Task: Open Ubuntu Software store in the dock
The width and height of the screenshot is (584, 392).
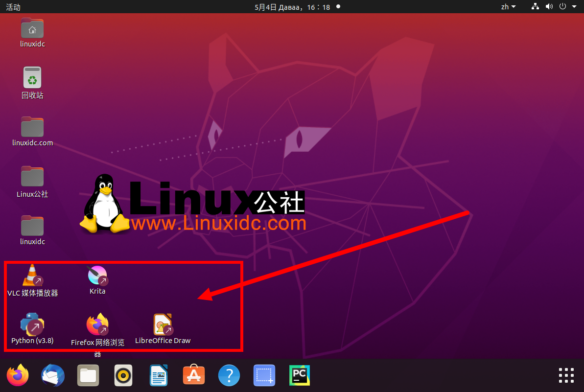Action: tap(193, 375)
